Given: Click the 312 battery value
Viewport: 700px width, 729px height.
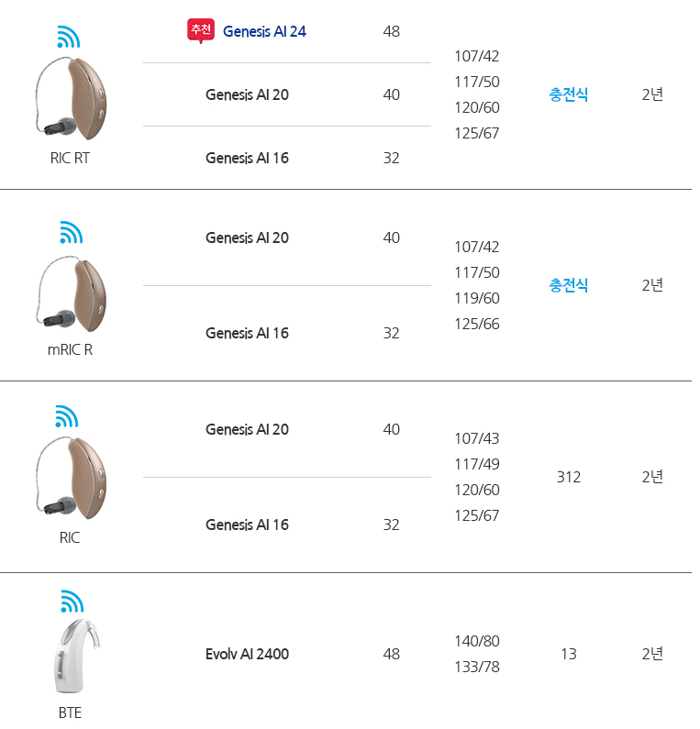Looking at the screenshot, I should (569, 477).
